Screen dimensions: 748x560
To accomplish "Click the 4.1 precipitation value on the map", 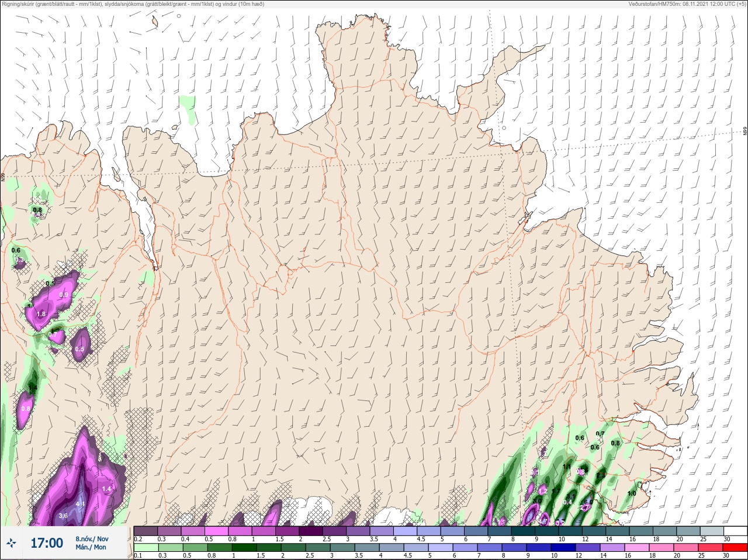I will tap(81, 504).
